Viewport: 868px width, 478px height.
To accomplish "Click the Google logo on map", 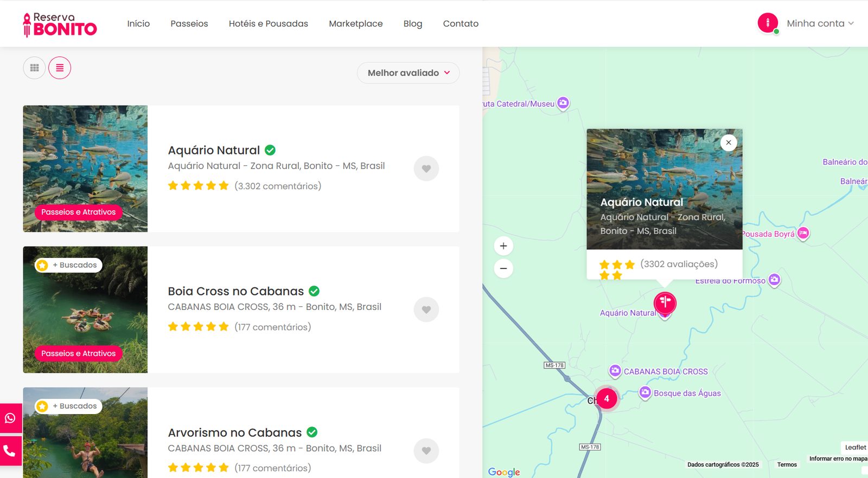I will pos(504,472).
